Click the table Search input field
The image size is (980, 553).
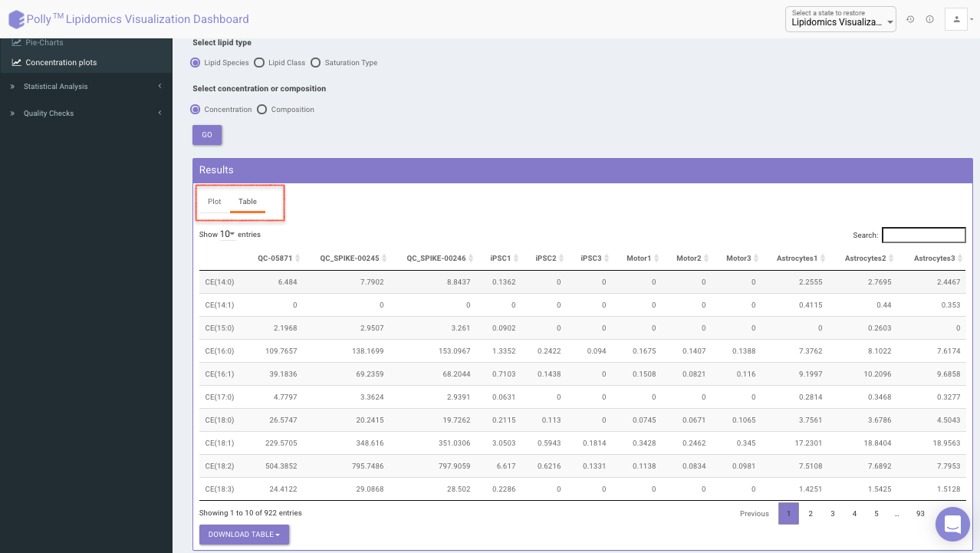(x=924, y=235)
